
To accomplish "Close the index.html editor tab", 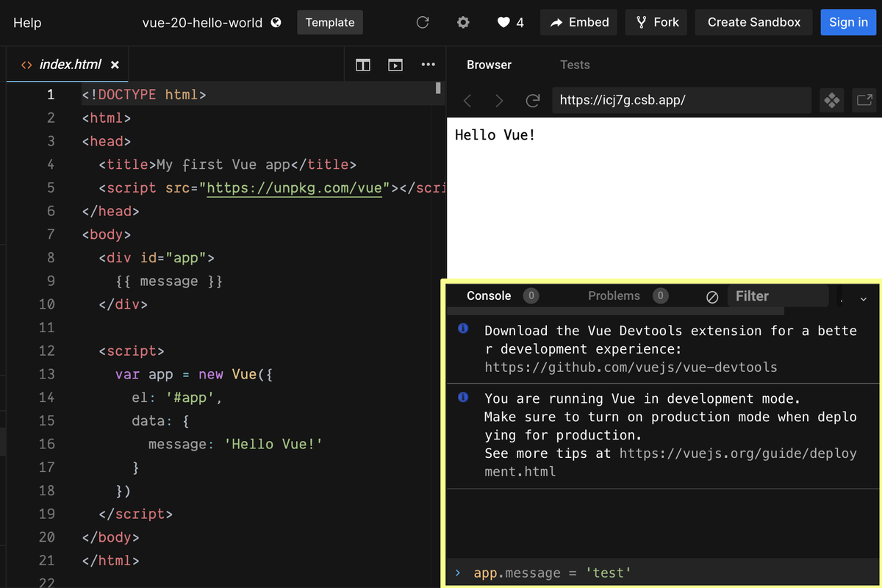I will (x=115, y=65).
